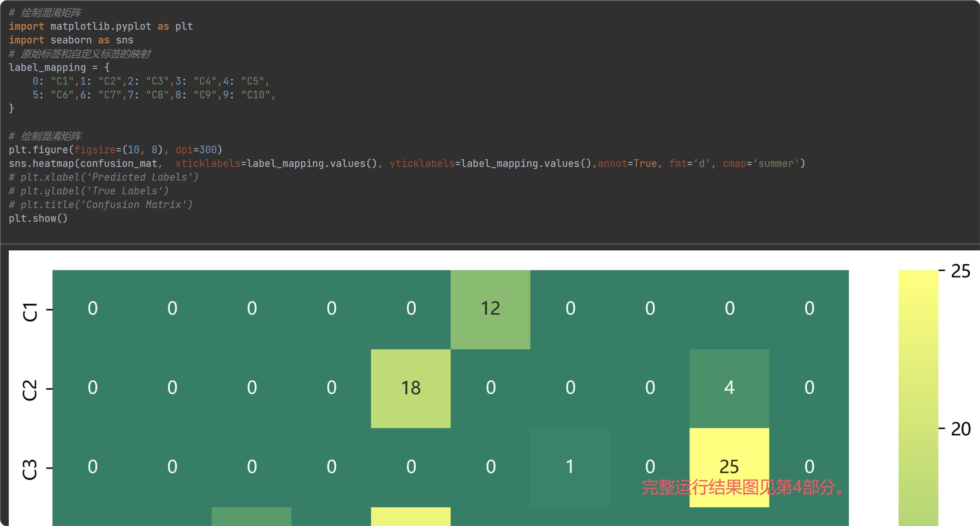Click the C1 row label

click(x=30, y=312)
